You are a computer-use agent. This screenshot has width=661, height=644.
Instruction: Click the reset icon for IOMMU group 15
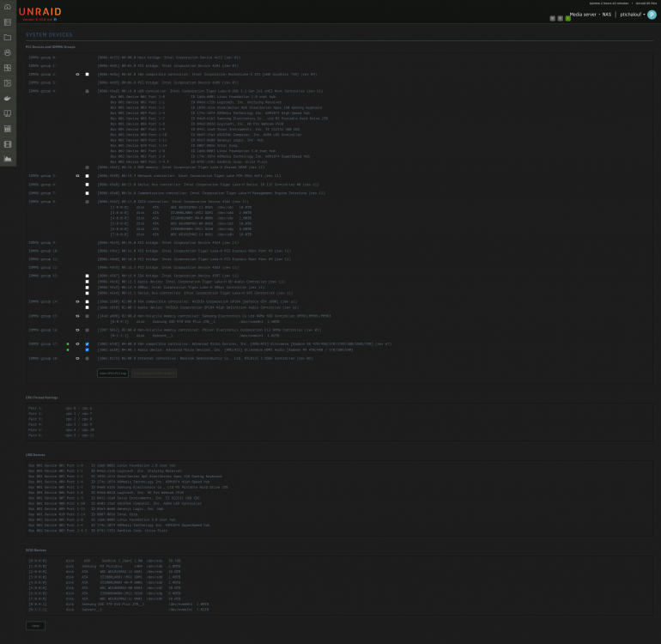coord(77,316)
